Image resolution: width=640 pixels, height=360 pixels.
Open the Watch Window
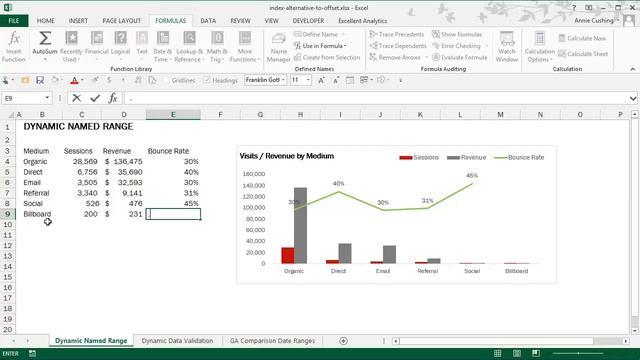tap(507, 47)
